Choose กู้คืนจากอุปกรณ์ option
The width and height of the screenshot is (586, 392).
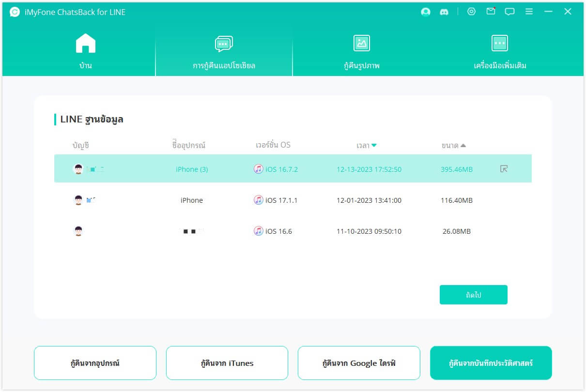pos(95,363)
